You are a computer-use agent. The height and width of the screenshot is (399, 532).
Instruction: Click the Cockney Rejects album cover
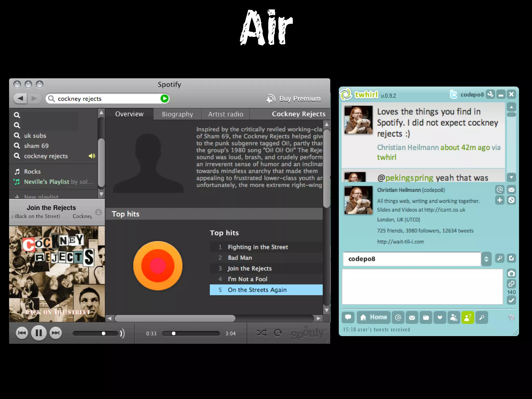(x=57, y=274)
